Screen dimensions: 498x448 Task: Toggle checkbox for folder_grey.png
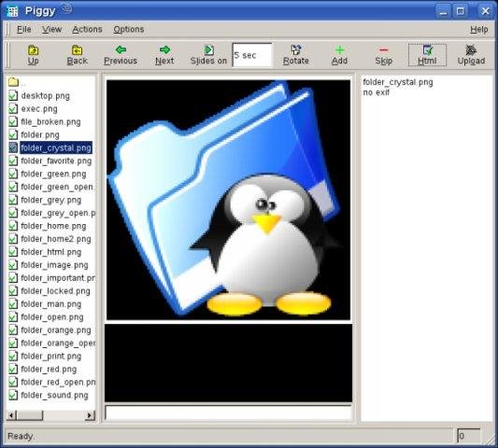[13, 200]
